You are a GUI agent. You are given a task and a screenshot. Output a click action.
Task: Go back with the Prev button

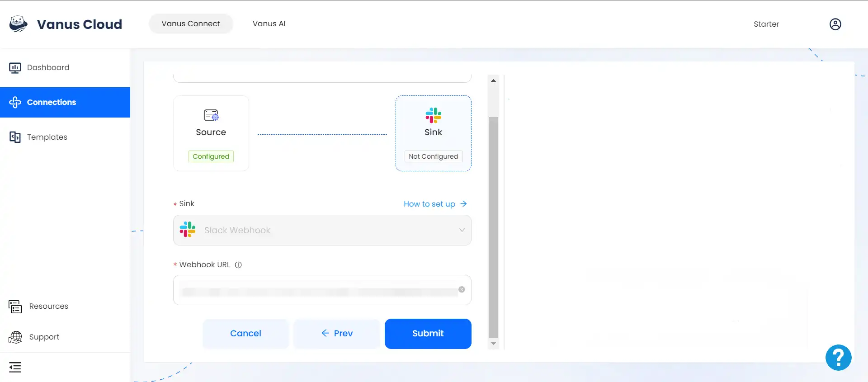pos(337,334)
